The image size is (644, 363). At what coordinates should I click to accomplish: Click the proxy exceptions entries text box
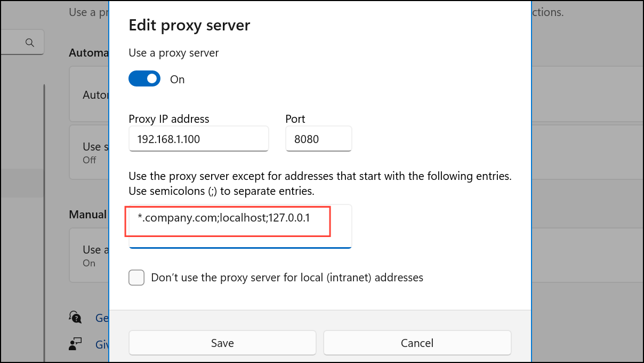240,226
